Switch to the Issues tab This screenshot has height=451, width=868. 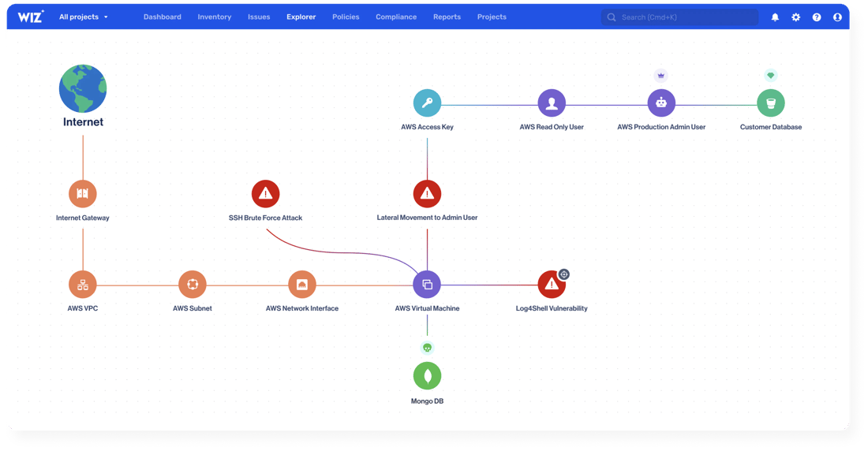coord(259,17)
